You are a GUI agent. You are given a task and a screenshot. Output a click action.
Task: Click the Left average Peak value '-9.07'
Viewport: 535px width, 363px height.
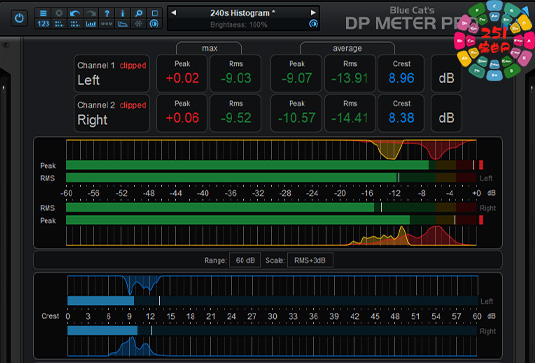point(297,78)
